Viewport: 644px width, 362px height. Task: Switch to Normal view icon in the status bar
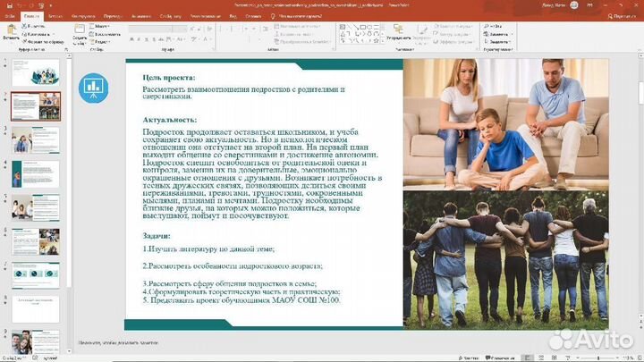[x=528, y=358]
